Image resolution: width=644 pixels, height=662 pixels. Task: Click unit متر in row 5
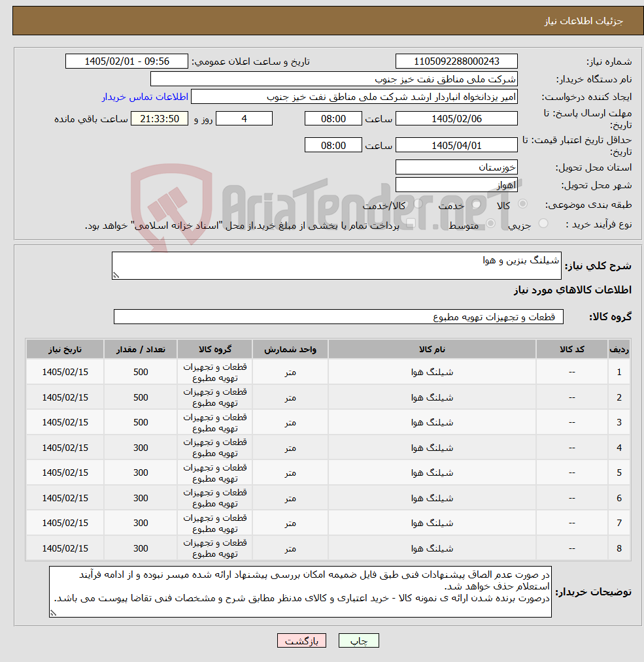tap(290, 472)
